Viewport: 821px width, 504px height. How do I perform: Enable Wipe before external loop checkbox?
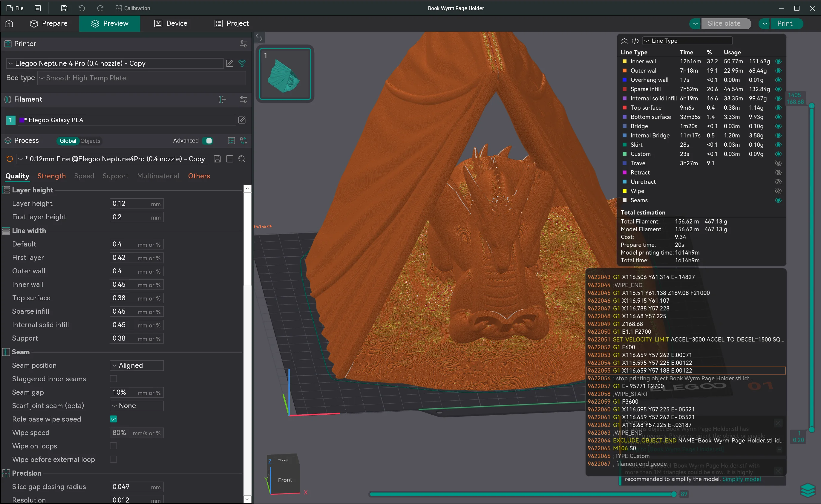click(x=113, y=459)
